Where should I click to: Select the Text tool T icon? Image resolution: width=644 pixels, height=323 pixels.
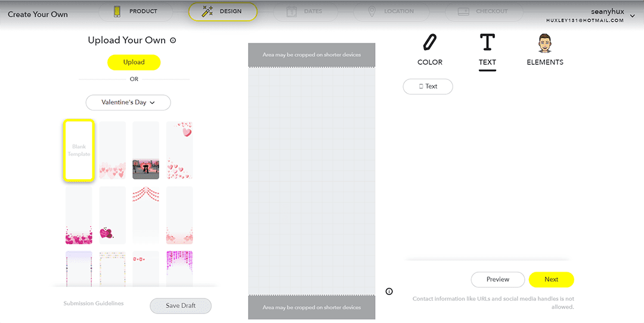tap(487, 43)
